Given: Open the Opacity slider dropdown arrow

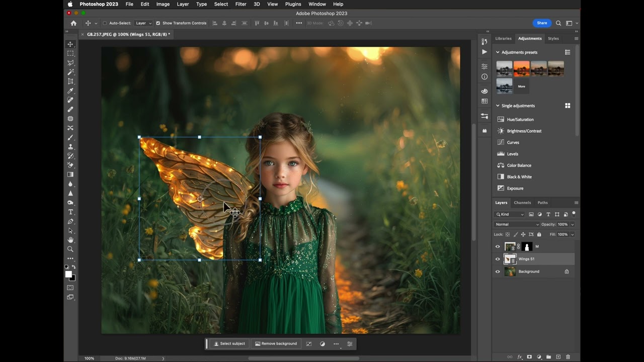Looking at the screenshot, I should pyautogui.click(x=572, y=224).
